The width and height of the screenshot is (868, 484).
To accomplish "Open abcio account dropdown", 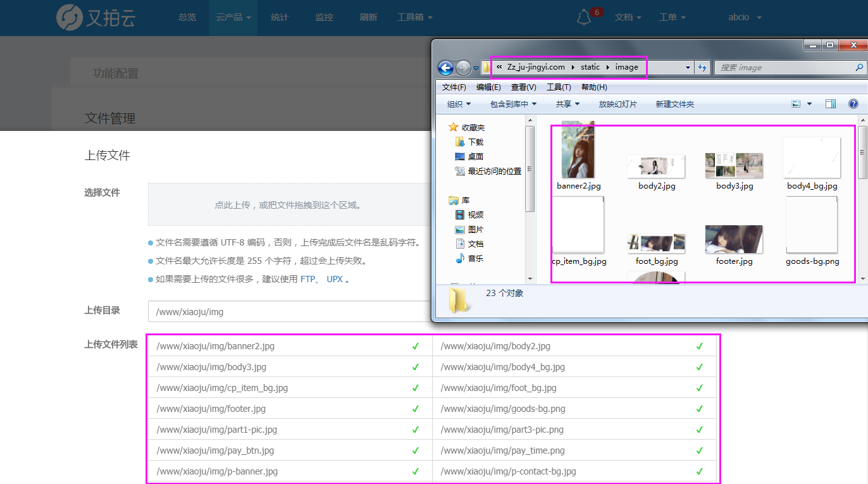I will [745, 18].
